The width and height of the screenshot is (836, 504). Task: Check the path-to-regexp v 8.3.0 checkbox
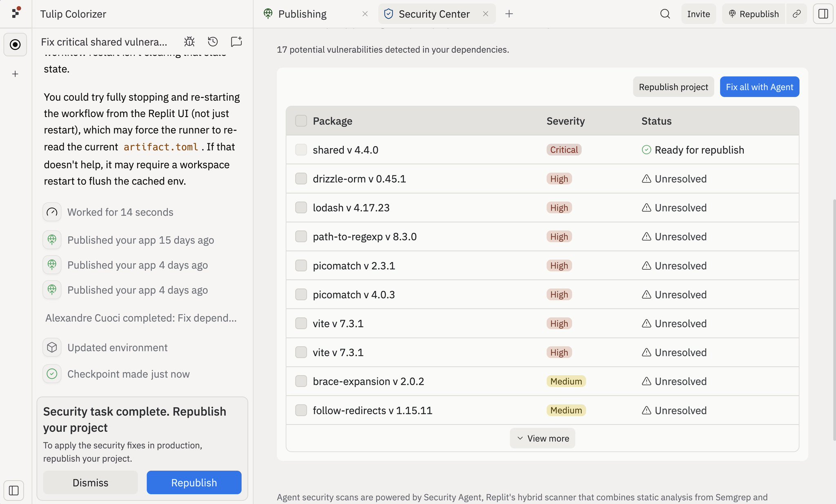coord(301,237)
